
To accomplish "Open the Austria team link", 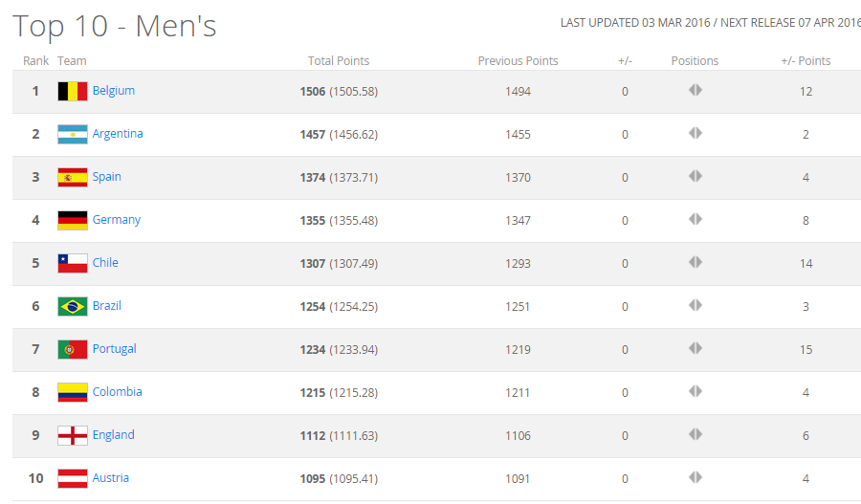I will (x=110, y=478).
